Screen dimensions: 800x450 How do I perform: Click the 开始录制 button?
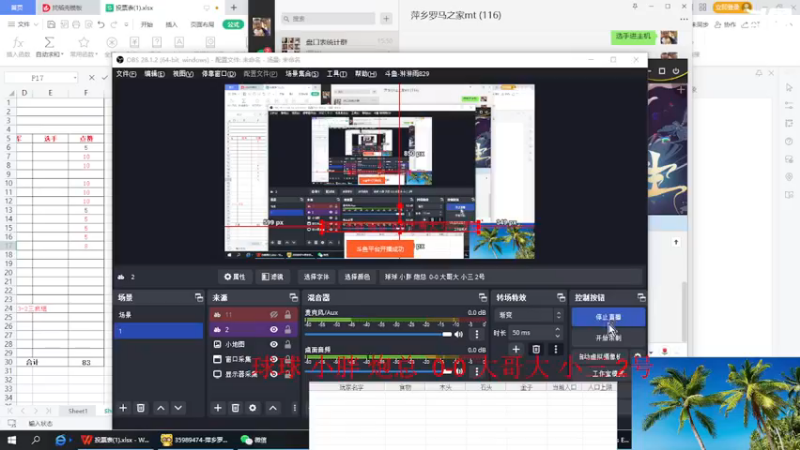pos(608,338)
